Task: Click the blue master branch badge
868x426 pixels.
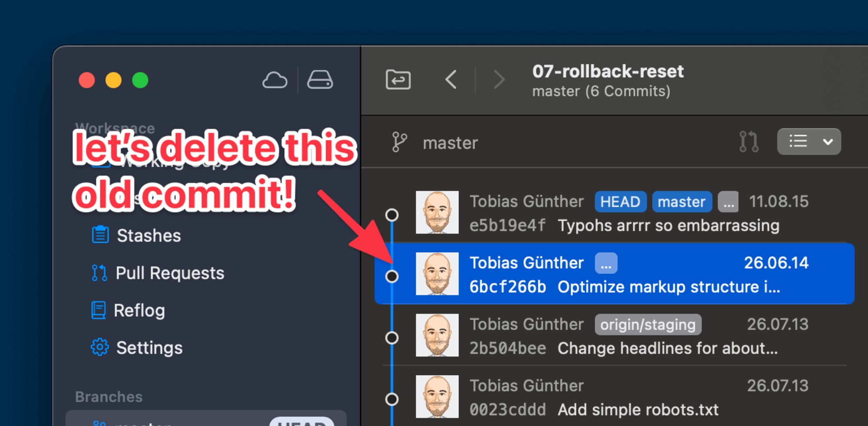Action: pos(681,202)
